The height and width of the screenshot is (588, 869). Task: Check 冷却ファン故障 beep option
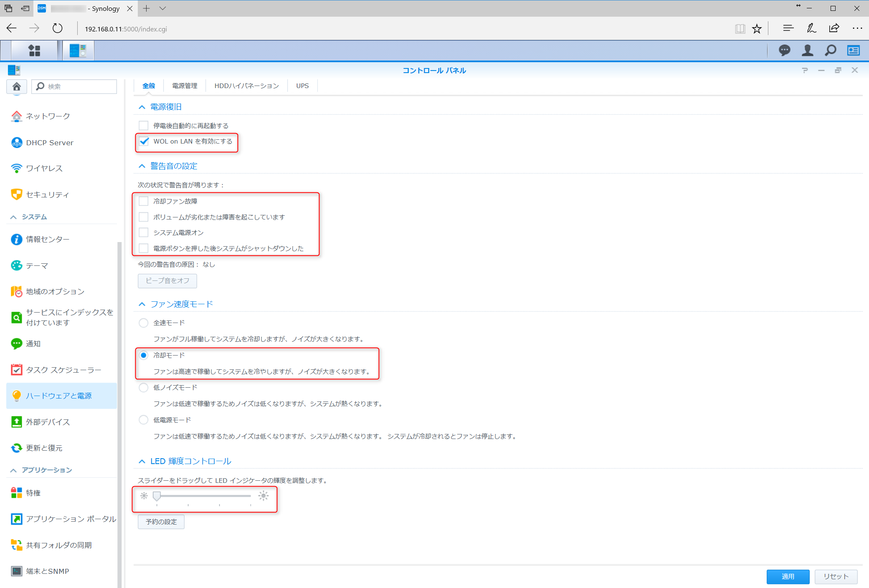144,201
